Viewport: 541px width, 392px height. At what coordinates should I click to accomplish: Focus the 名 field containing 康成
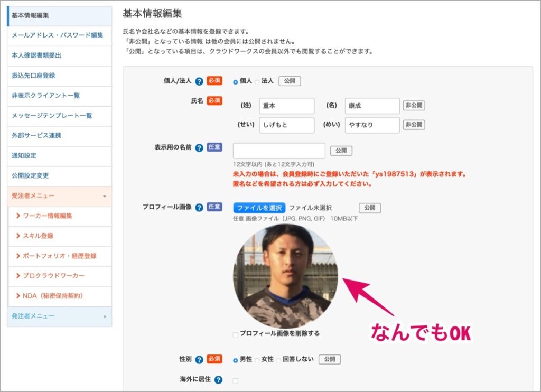pos(372,106)
